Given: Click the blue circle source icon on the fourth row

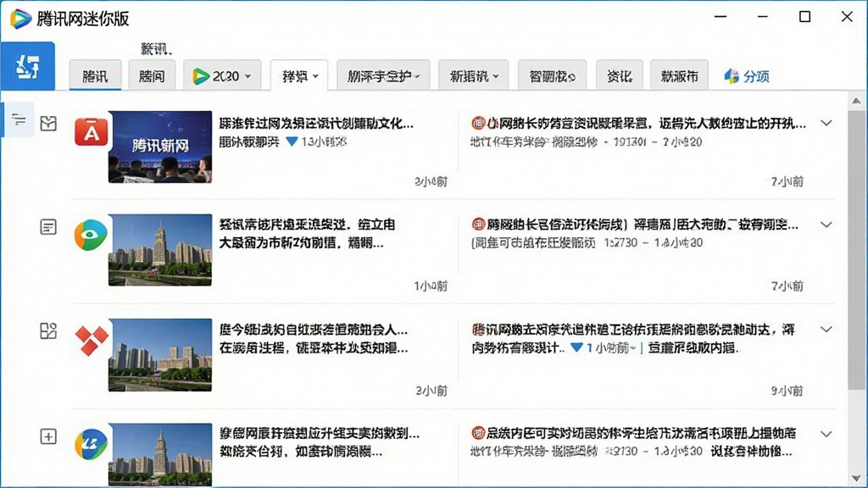Looking at the screenshot, I should coord(91,444).
